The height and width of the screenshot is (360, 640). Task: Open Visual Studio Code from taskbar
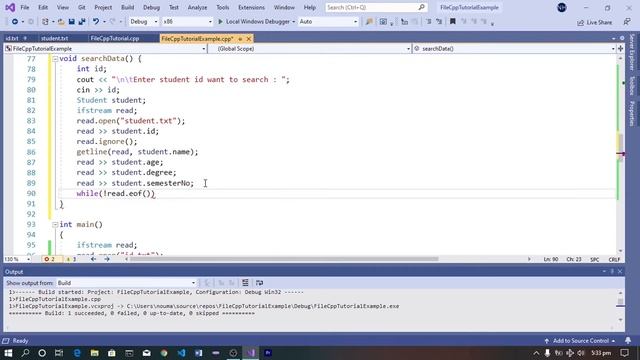[181, 353]
